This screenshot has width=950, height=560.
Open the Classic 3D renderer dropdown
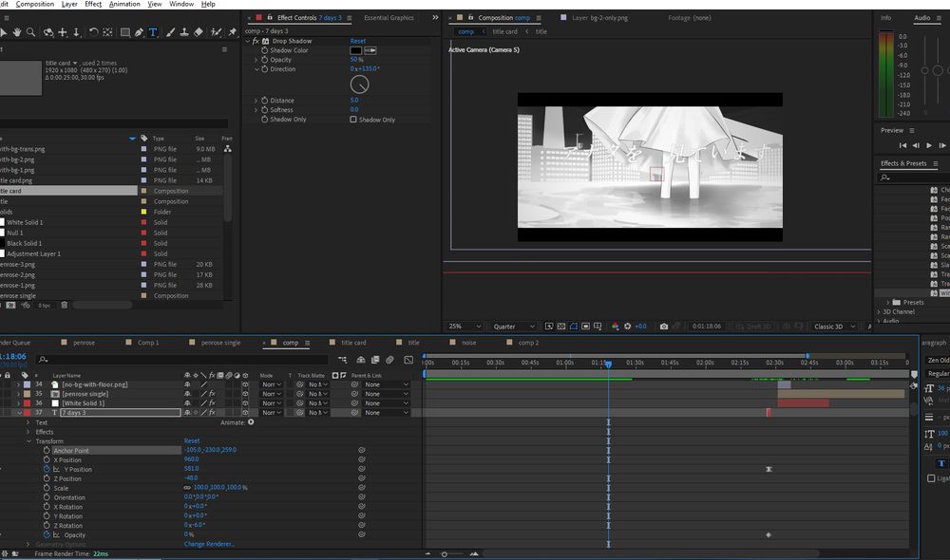833,327
